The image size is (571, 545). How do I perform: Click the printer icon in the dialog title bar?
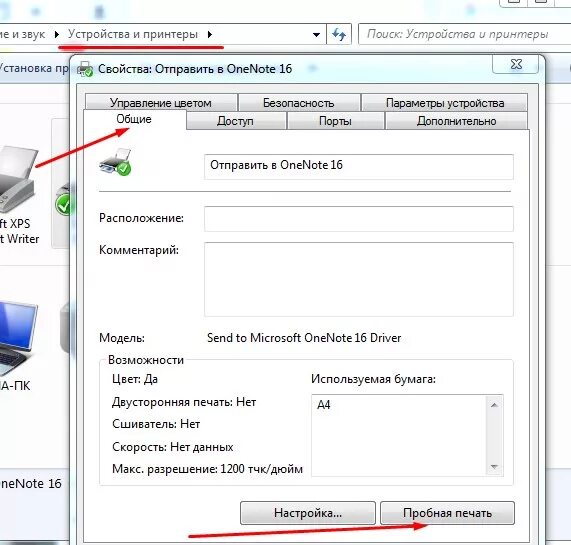point(85,69)
